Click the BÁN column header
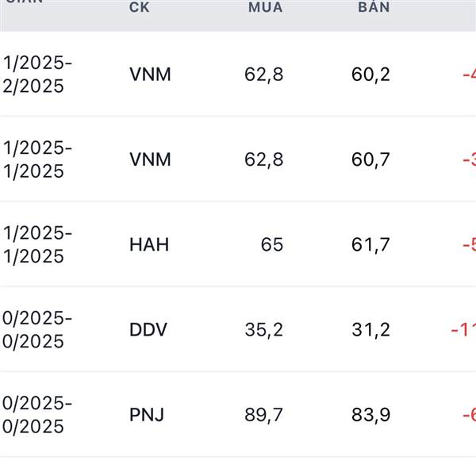 click(x=373, y=7)
